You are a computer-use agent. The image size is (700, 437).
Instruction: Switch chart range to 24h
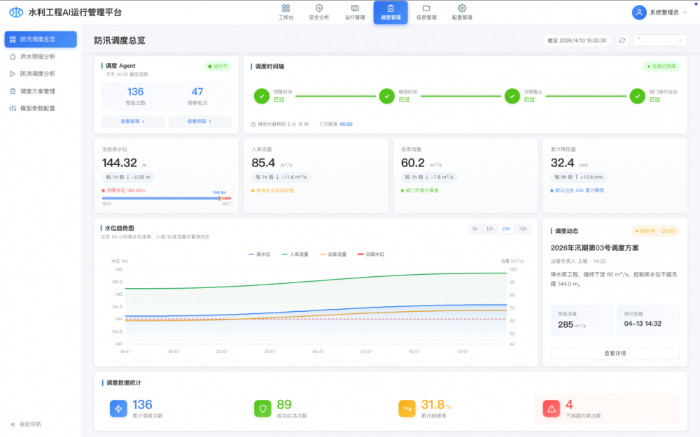point(506,229)
